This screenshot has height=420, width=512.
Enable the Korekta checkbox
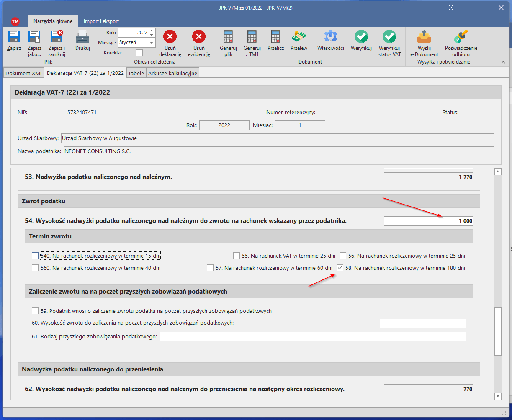[139, 53]
